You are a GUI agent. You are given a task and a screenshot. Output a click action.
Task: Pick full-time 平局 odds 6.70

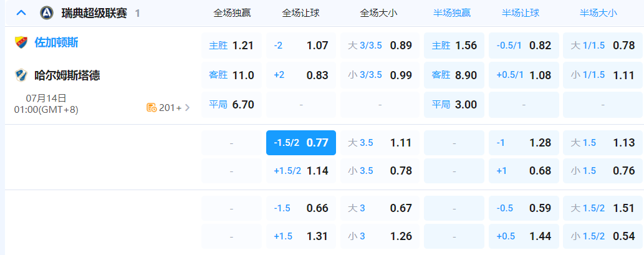click(231, 104)
